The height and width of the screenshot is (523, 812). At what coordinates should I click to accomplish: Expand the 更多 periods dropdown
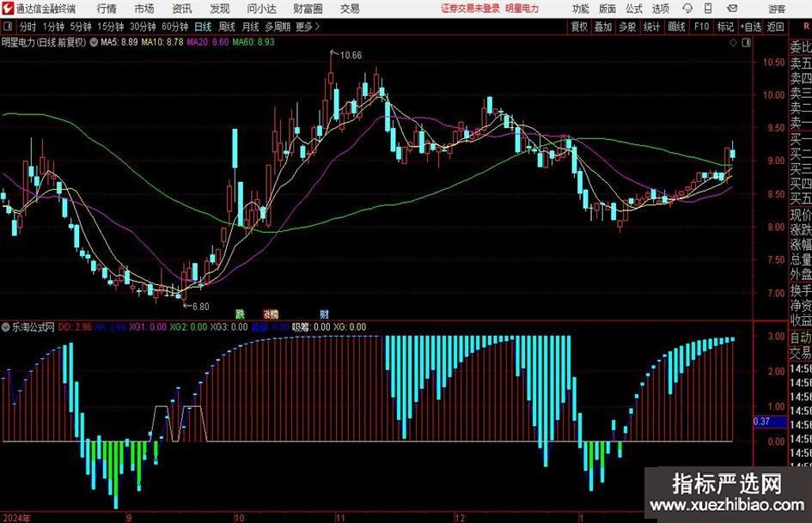pos(308,27)
